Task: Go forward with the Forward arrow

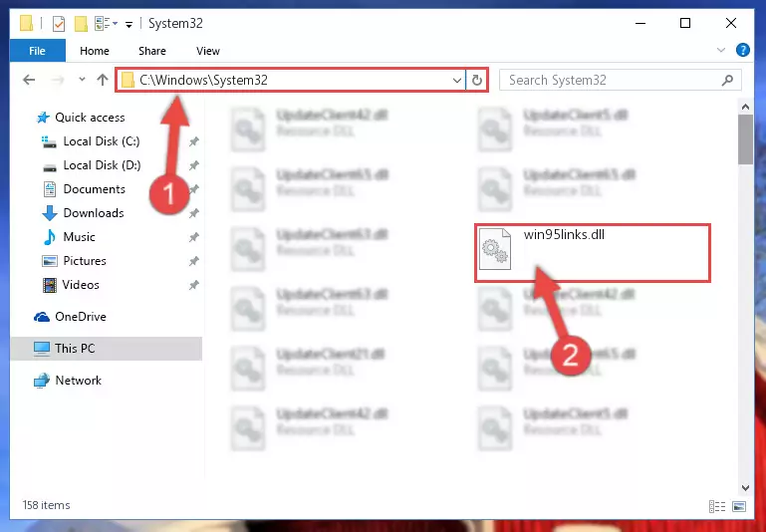Action: coord(58,80)
